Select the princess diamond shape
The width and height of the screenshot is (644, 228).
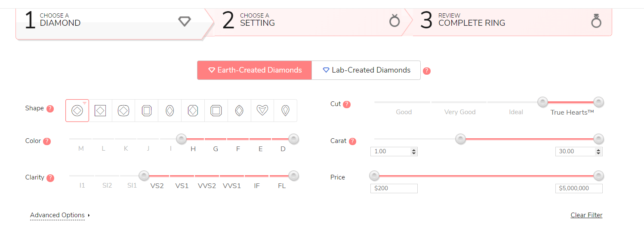100,111
